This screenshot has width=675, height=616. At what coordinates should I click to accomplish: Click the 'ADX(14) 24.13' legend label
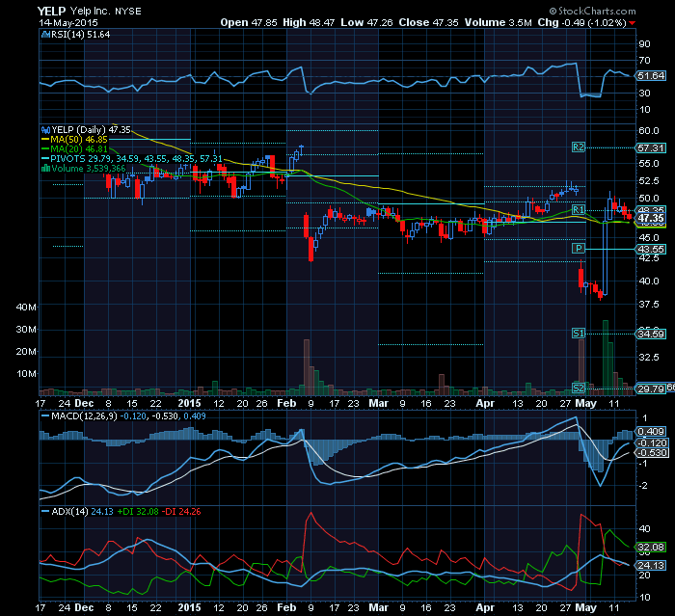(82, 512)
